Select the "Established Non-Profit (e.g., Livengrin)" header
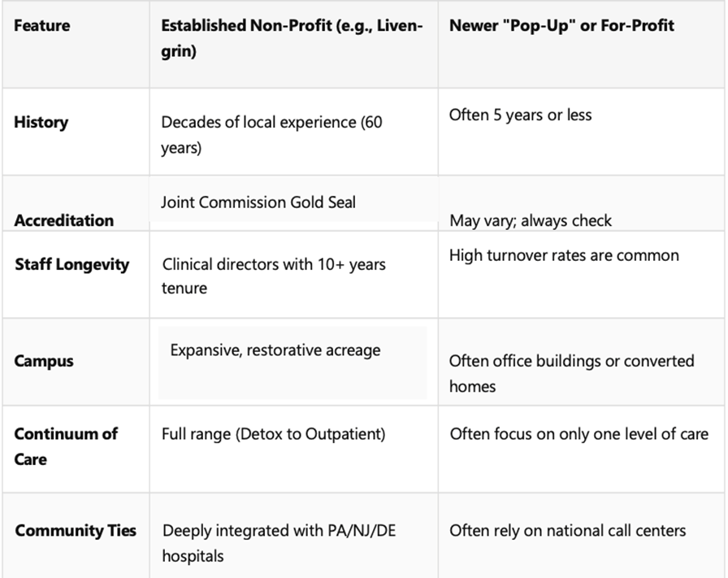The height and width of the screenshot is (578, 728). 292,37
